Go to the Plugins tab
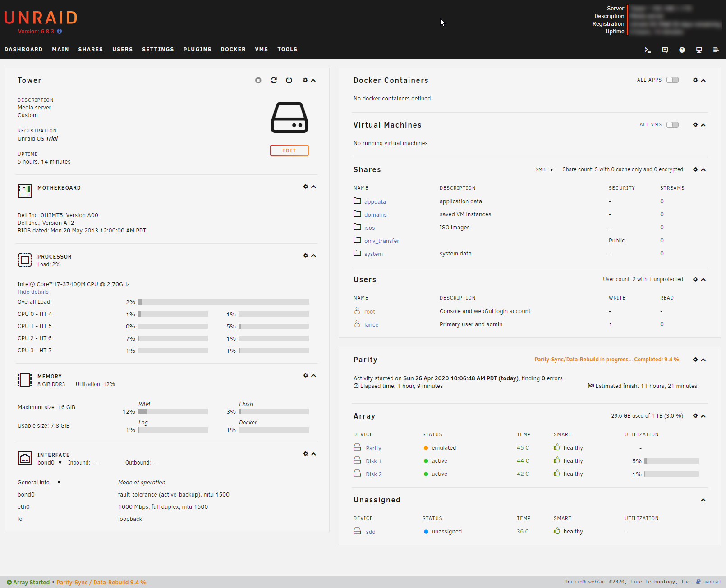The image size is (726, 588). coord(197,50)
